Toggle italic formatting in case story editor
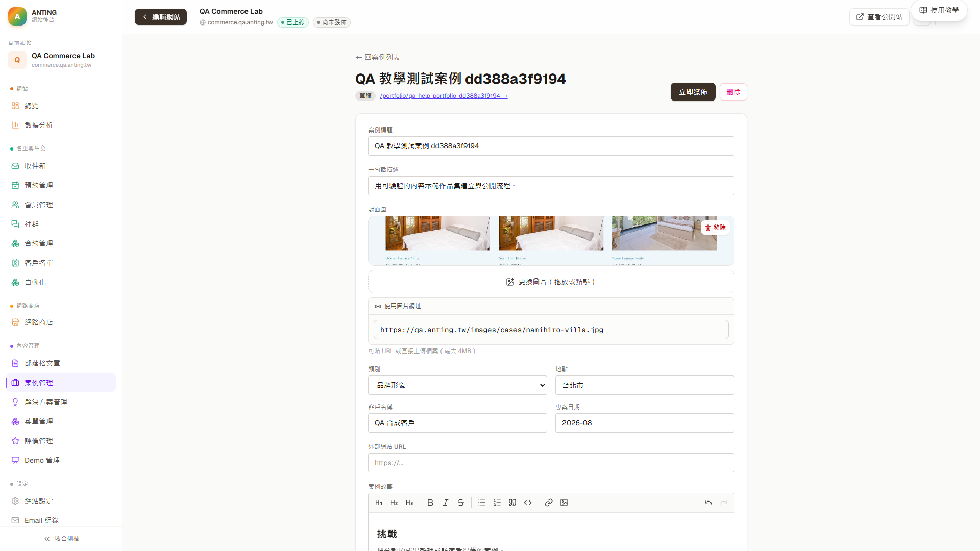Viewport: 980px width, 551px height. (x=446, y=503)
